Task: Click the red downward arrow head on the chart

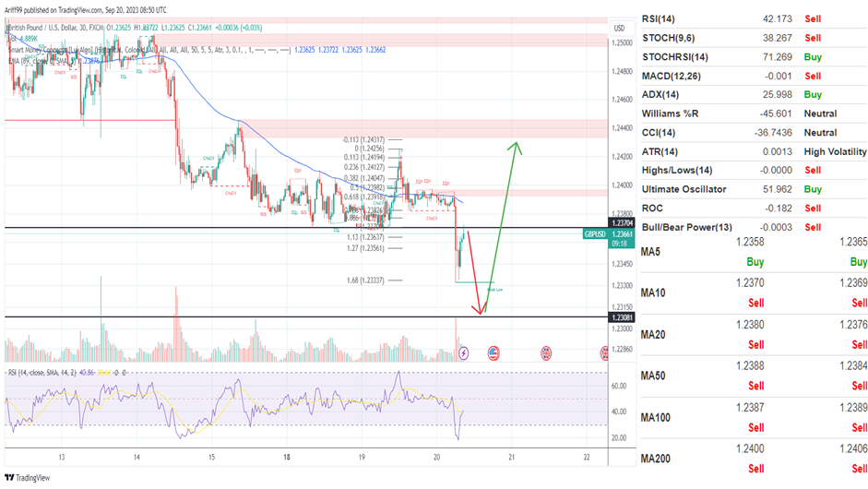Action: tap(482, 310)
